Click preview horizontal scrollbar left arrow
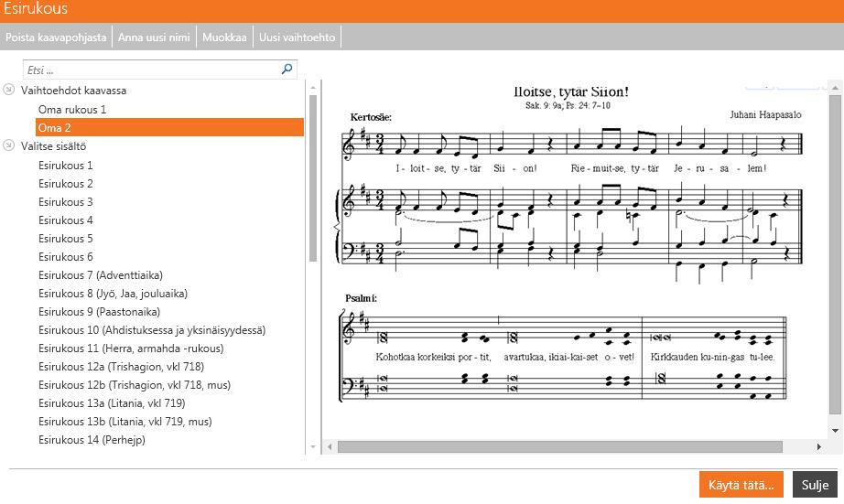Image resolution: width=844 pixels, height=504 pixels. click(330, 446)
